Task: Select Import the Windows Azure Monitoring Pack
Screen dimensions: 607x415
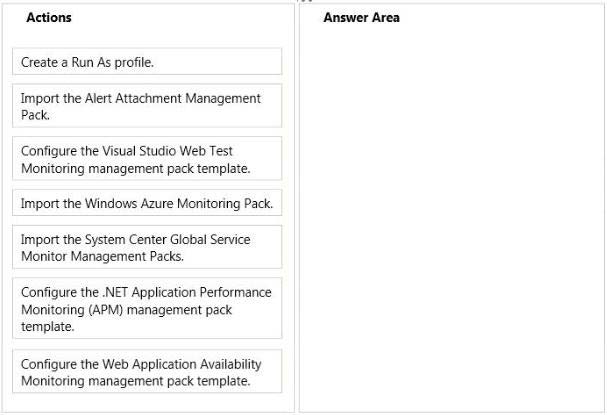Action: pyautogui.click(x=147, y=203)
